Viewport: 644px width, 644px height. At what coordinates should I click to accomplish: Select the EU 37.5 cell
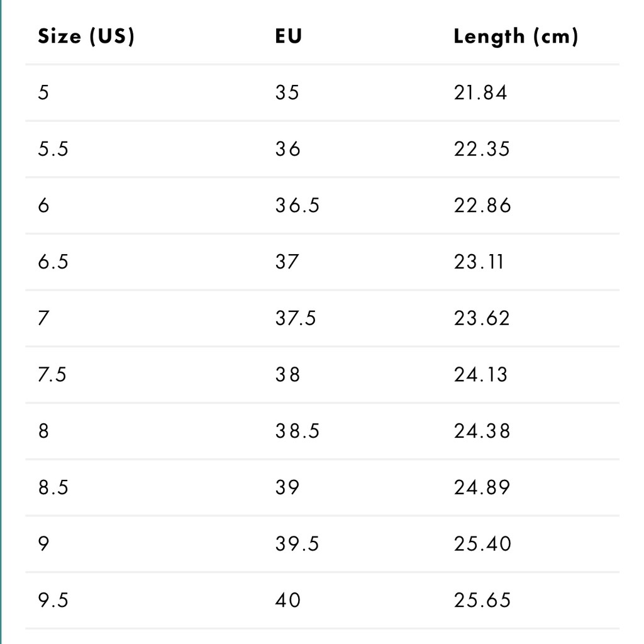[x=296, y=318]
